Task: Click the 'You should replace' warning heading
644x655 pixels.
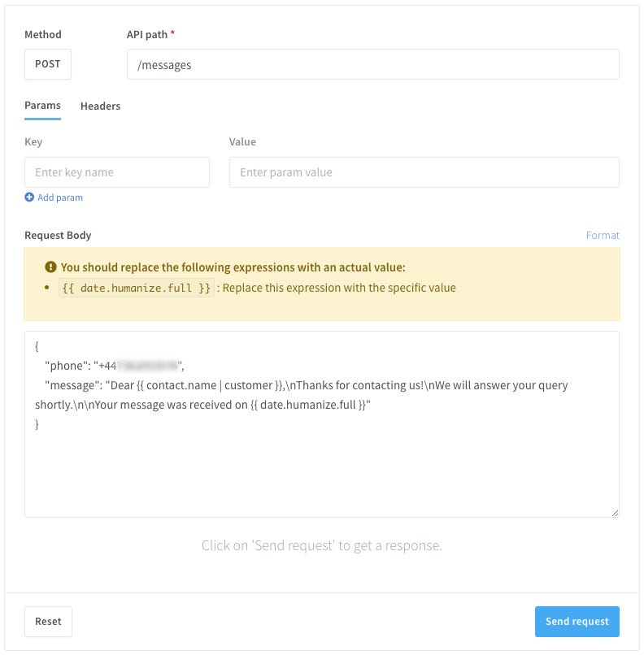Action: click(x=233, y=267)
